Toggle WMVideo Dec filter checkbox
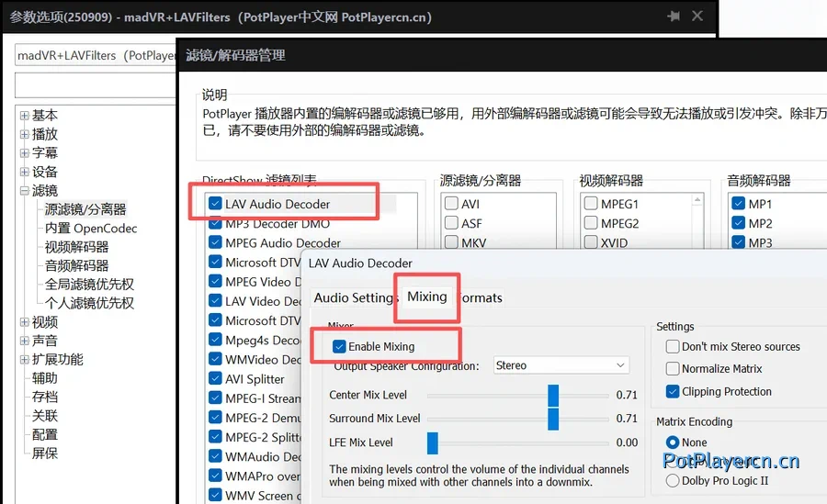 (215, 359)
